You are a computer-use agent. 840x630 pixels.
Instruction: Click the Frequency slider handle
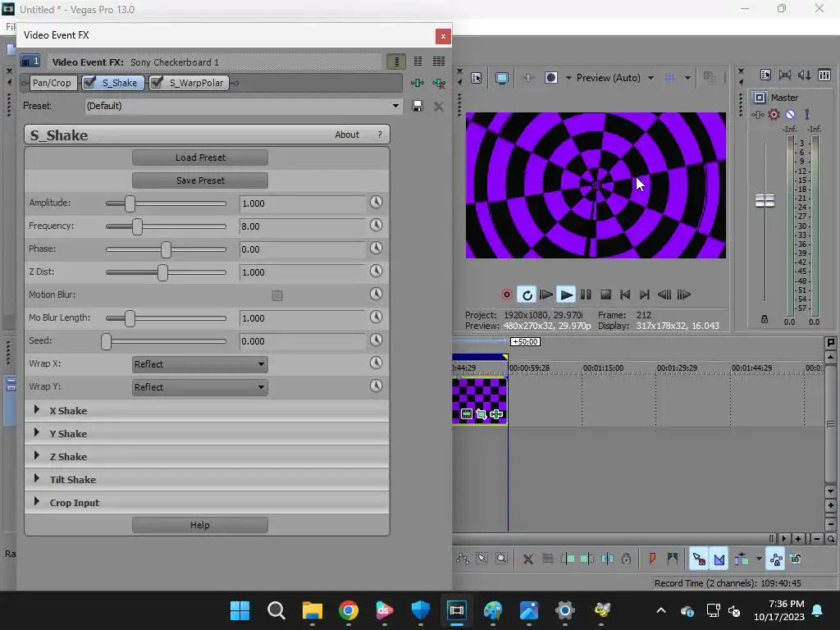137,226
